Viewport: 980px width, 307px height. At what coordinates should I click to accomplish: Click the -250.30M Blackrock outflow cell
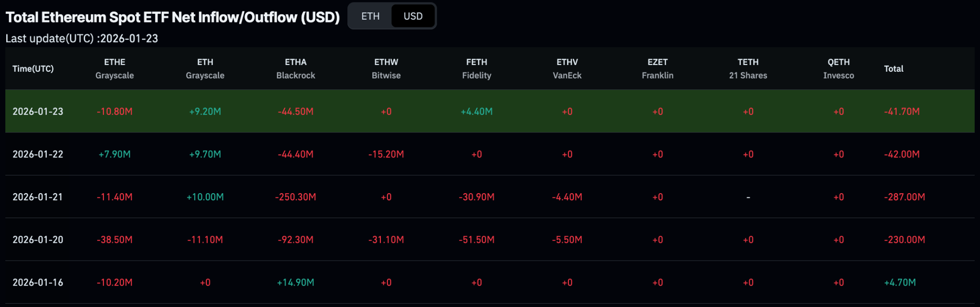pyautogui.click(x=296, y=197)
